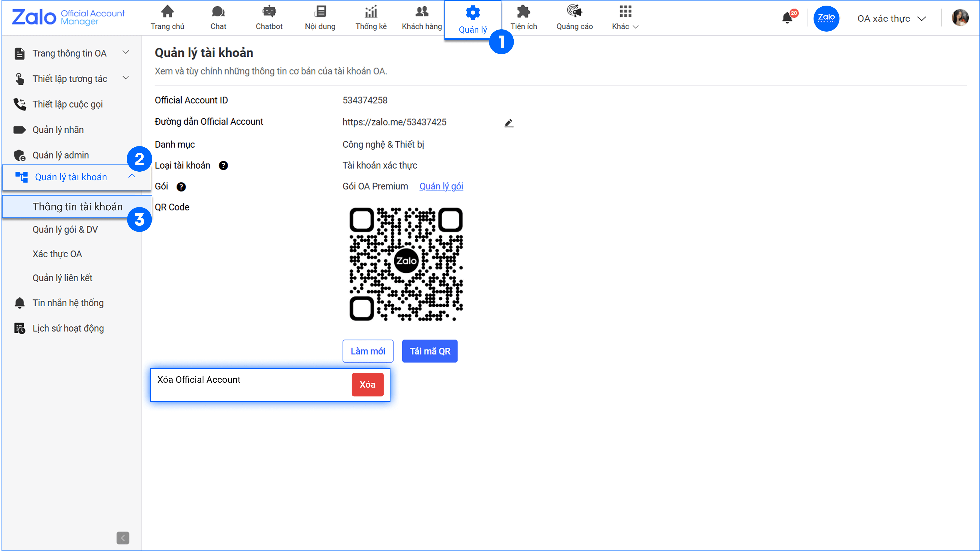Open the Khác more menu dropdown
The width and height of the screenshot is (980, 551).
(625, 18)
